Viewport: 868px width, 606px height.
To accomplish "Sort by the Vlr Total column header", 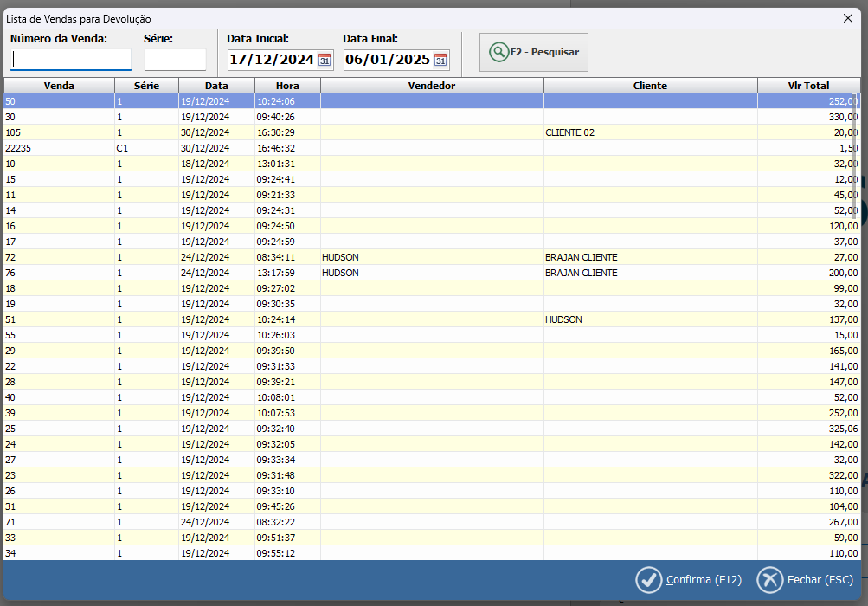I will tap(807, 86).
